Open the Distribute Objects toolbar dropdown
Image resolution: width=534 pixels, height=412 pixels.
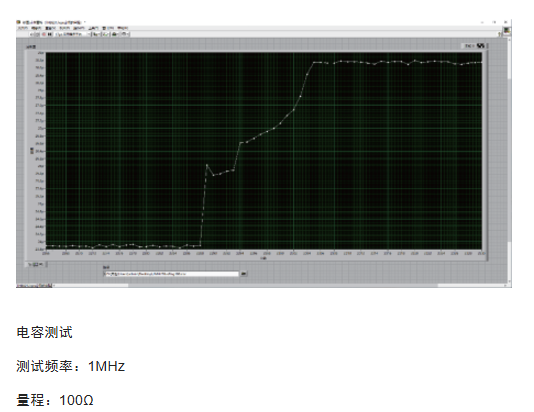106,34
